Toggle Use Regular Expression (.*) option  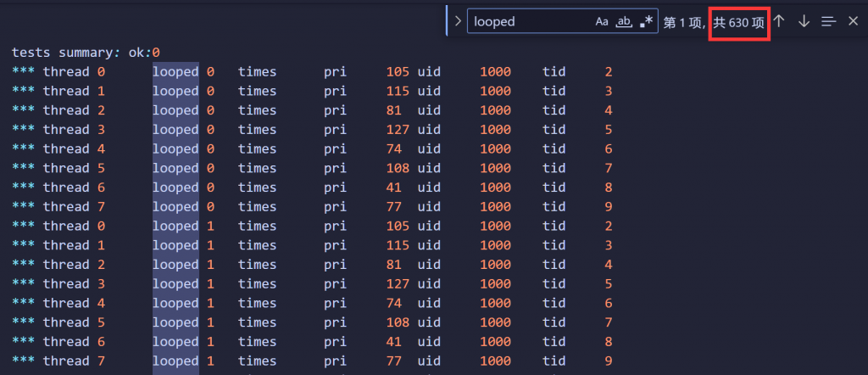coord(646,21)
